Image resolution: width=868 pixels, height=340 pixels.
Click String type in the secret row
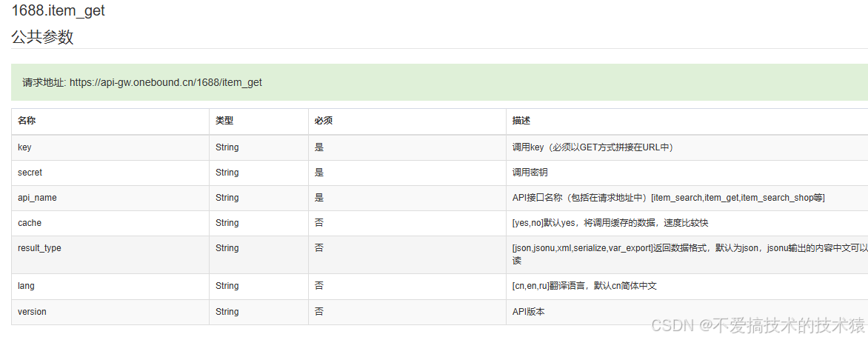point(227,173)
